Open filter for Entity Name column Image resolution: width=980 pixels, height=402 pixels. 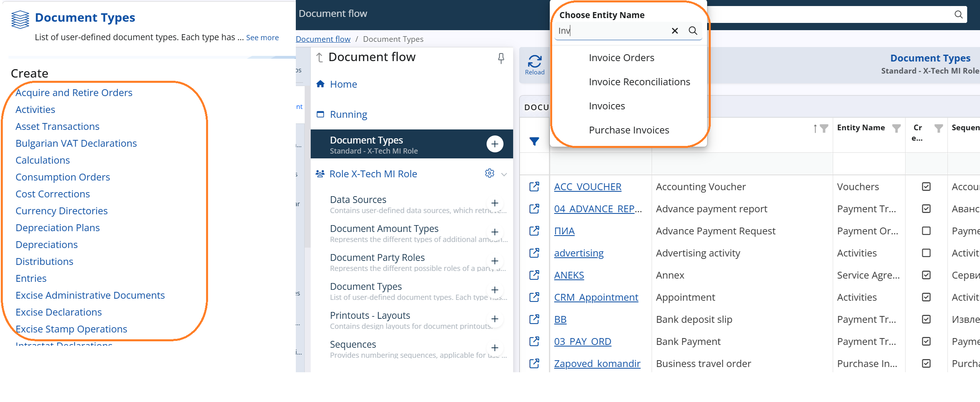(x=896, y=128)
